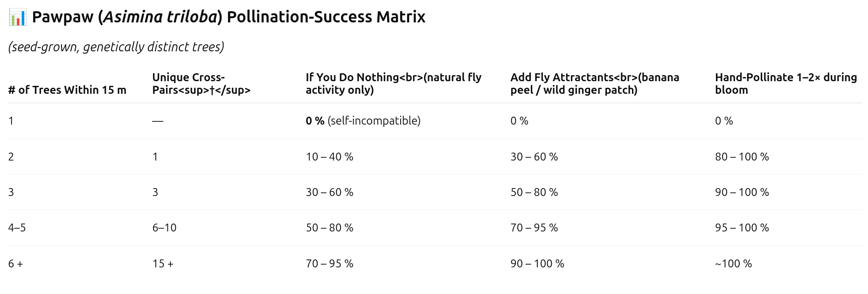868x294 pixels.
Task: Select the '70 – 95 %' do-nothing cell
Action: (x=329, y=264)
